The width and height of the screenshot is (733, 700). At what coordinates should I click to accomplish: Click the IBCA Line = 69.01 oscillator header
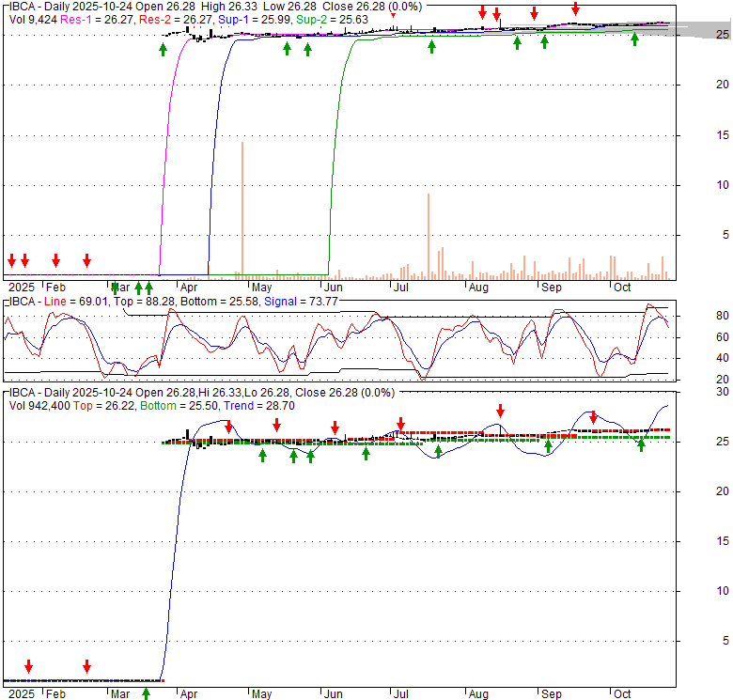point(58,302)
